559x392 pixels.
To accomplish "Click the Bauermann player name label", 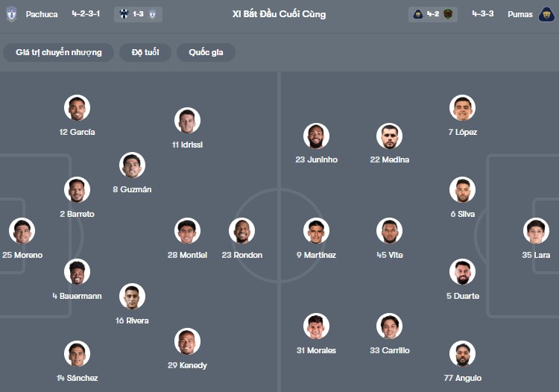I will pyautogui.click(x=77, y=296).
